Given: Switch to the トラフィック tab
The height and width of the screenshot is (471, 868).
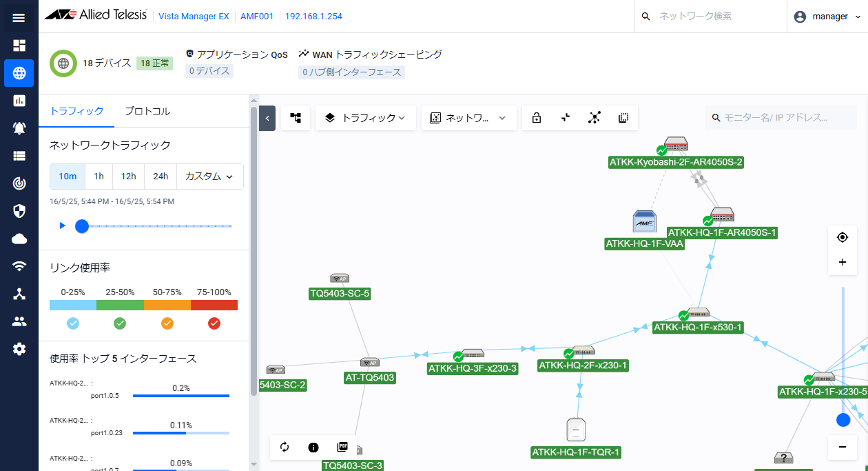Looking at the screenshot, I should [76, 111].
